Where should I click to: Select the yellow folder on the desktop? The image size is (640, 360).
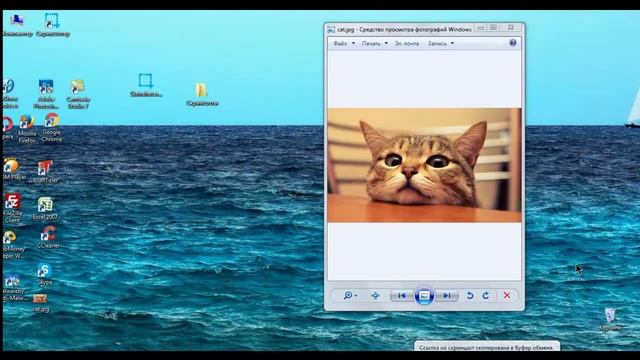point(202,94)
